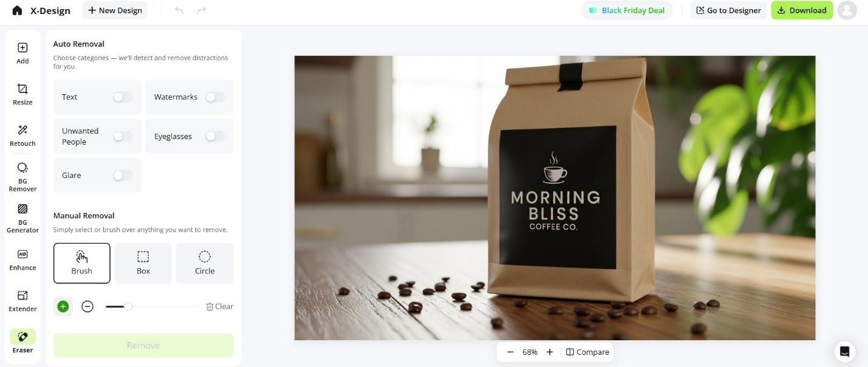Click the Download button

click(x=802, y=10)
